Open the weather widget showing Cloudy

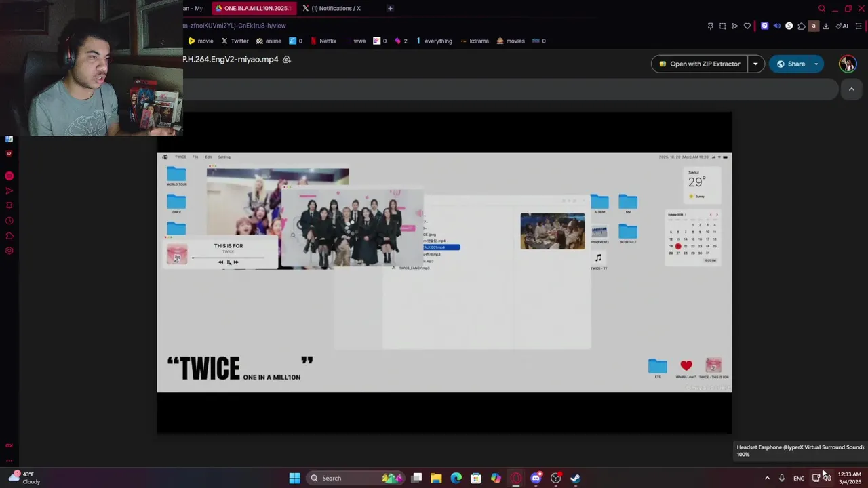pos(24,478)
